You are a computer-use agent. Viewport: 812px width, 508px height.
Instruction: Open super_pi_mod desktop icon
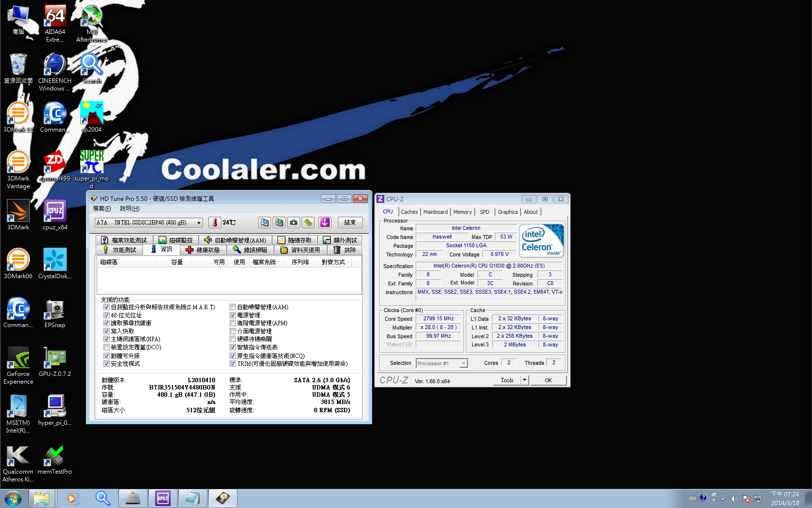pos(91,169)
